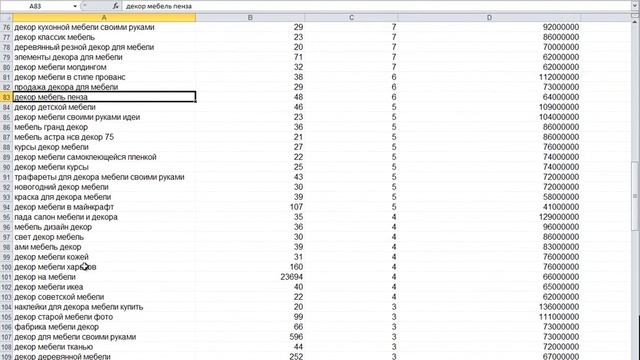Click column C value 6 in row 83
Image resolution: width=640 pixels, height=360 pixels.
click(x=394, y=97)
